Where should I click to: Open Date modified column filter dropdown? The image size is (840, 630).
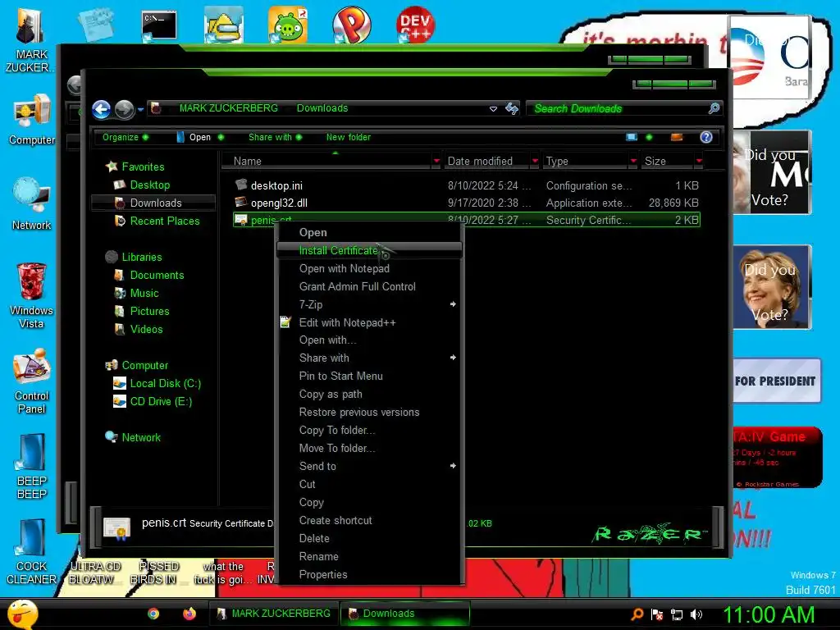pyautogui.click(x=535, y=161)
